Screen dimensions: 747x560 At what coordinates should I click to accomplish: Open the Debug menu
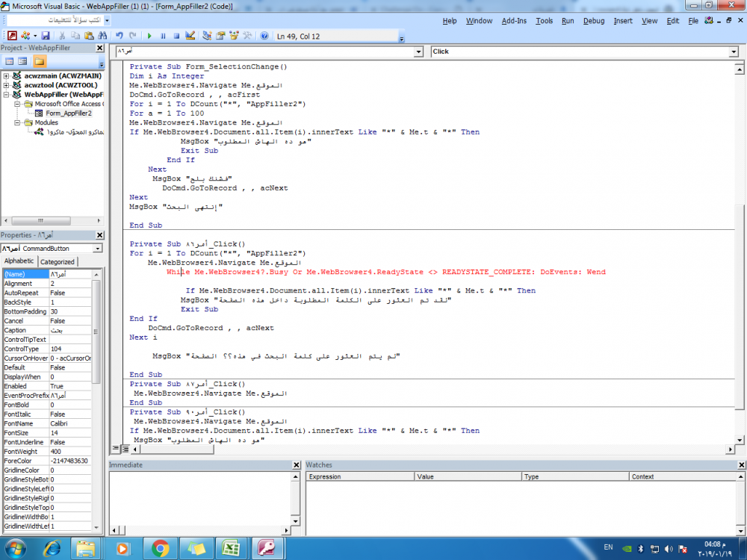594,20
